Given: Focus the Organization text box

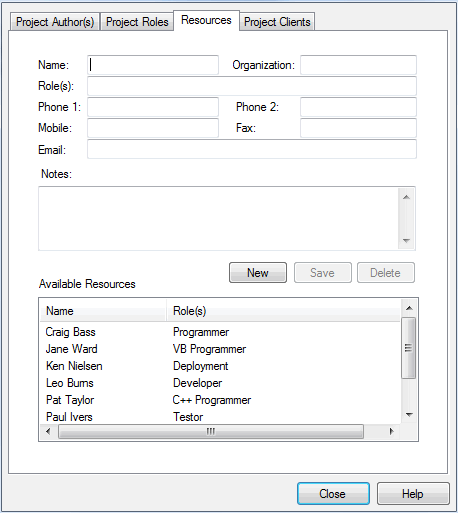Looking at the screenshot, I should click(x=358, y=65).
